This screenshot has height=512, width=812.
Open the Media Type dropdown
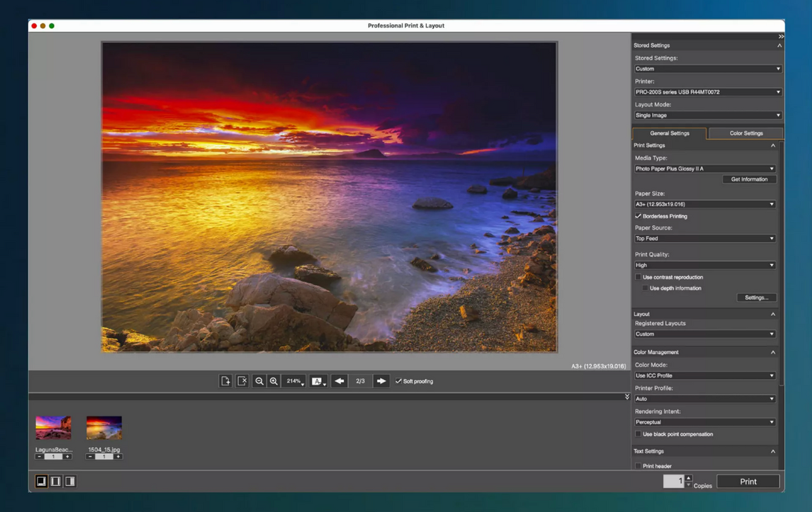tap(704, 169)
